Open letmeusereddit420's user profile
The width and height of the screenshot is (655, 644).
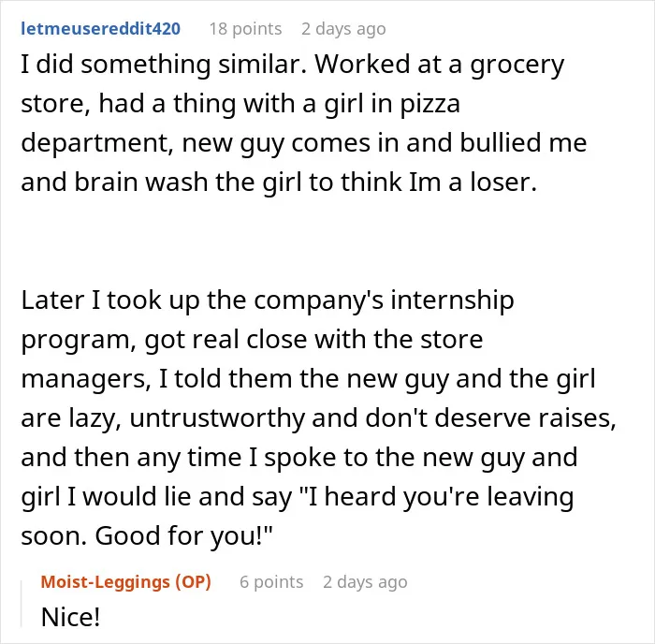pos(100,29)
